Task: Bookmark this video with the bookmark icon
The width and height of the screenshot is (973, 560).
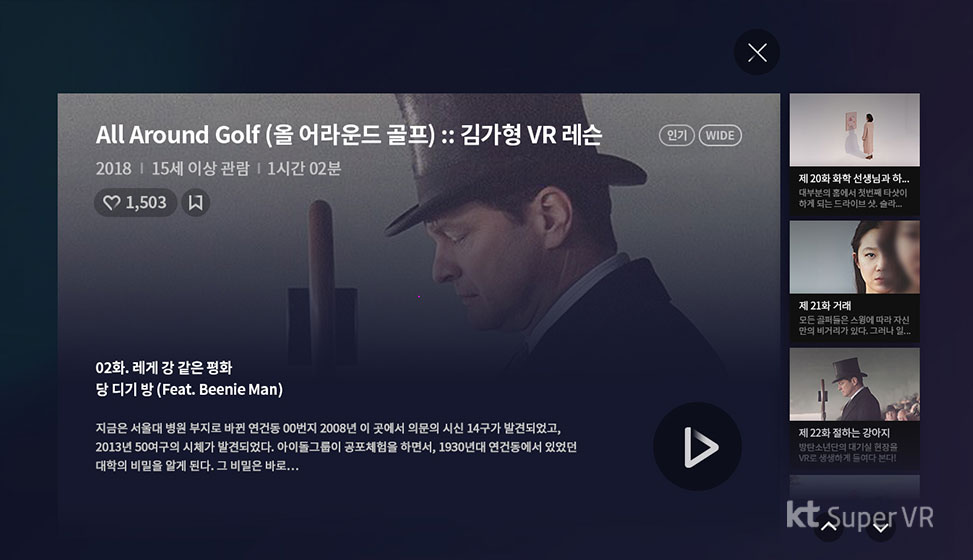Action: coord(195,202)
